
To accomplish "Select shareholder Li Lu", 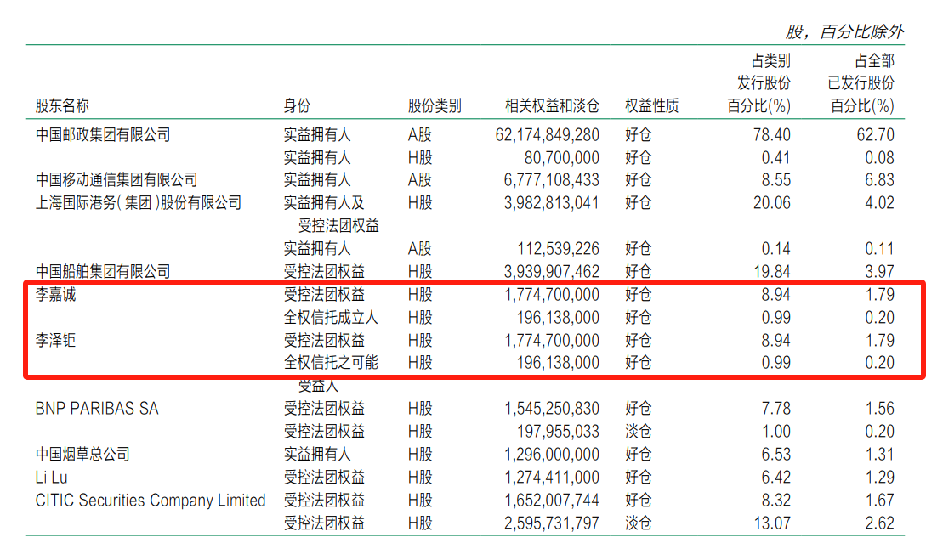I will [51, 477].
